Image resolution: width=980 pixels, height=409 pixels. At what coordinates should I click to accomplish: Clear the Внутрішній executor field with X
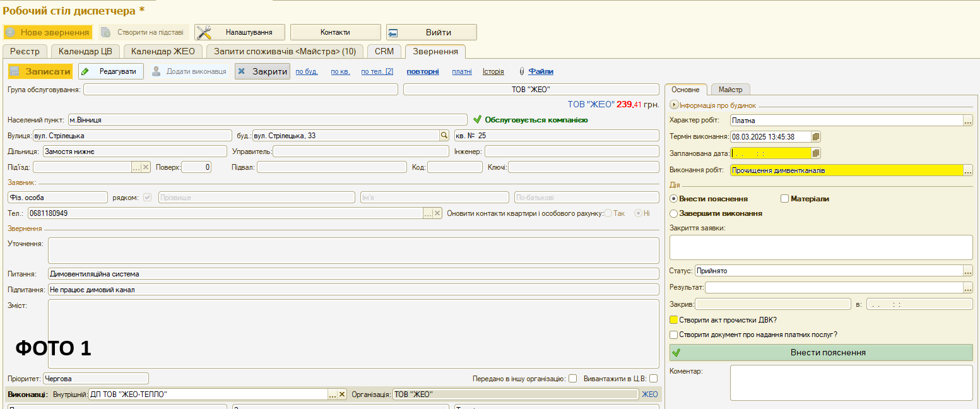tap(342, 394)
